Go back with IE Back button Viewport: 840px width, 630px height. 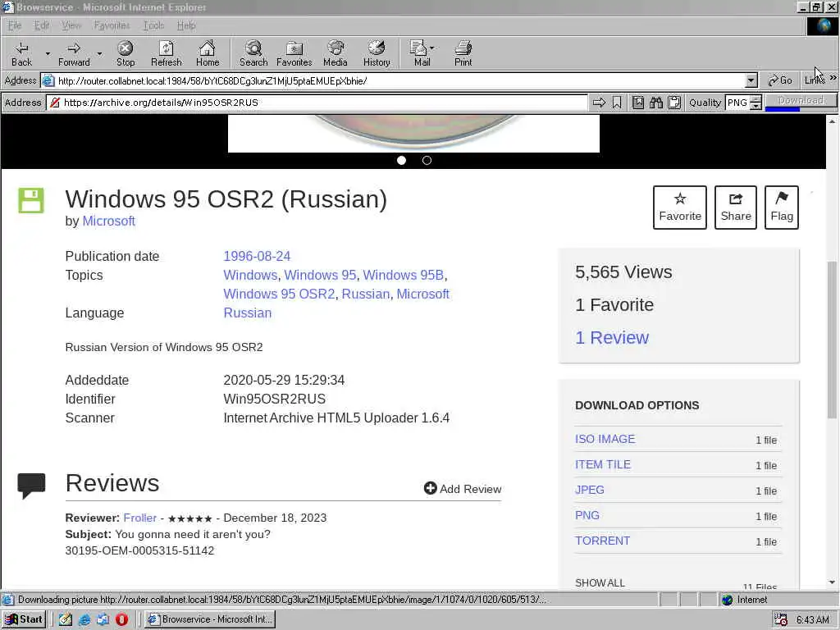tap(21, 53)
